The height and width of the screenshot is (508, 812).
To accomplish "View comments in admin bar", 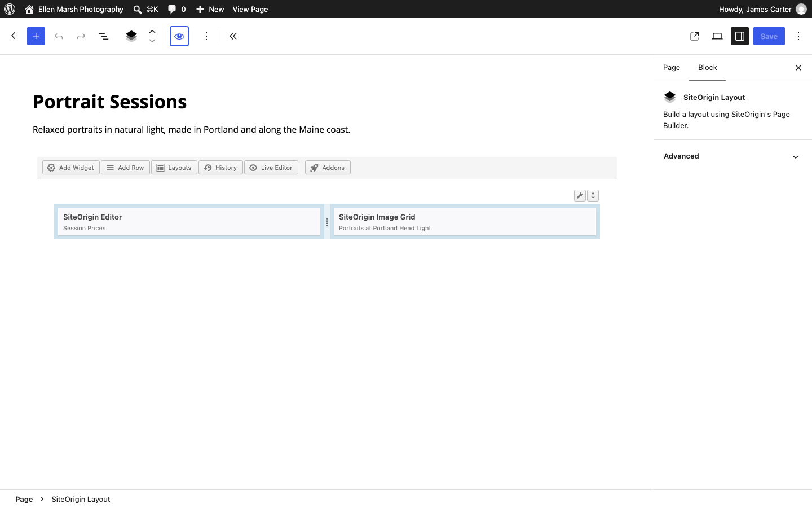I will [176, 9].
